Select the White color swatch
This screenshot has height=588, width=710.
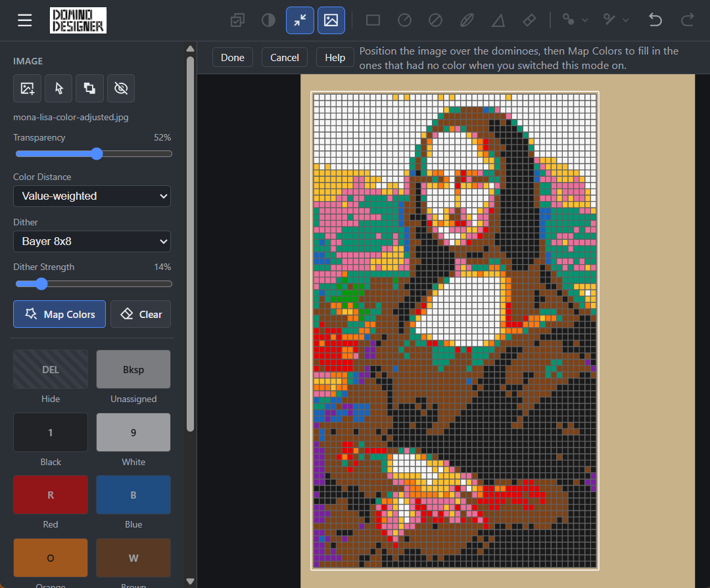(x=133, y=432)
